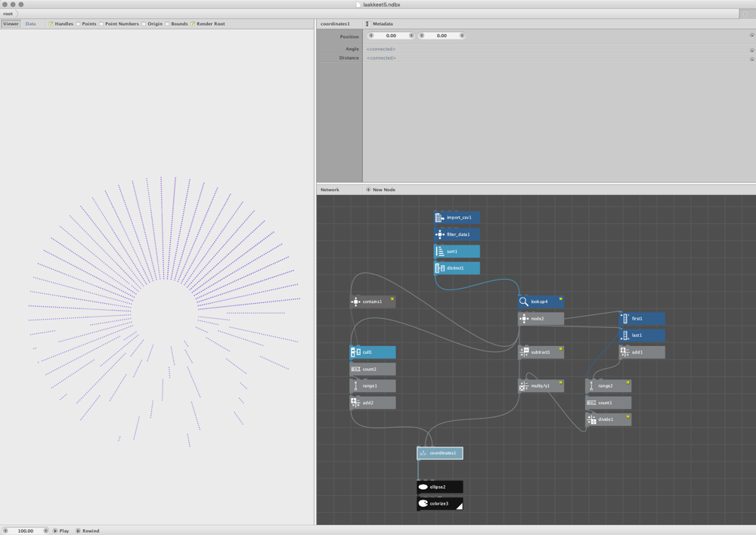This screenshot has width=756, height=535.
Task: Click the laakkeet5.ndbx window title
Action: click(381, 5)
